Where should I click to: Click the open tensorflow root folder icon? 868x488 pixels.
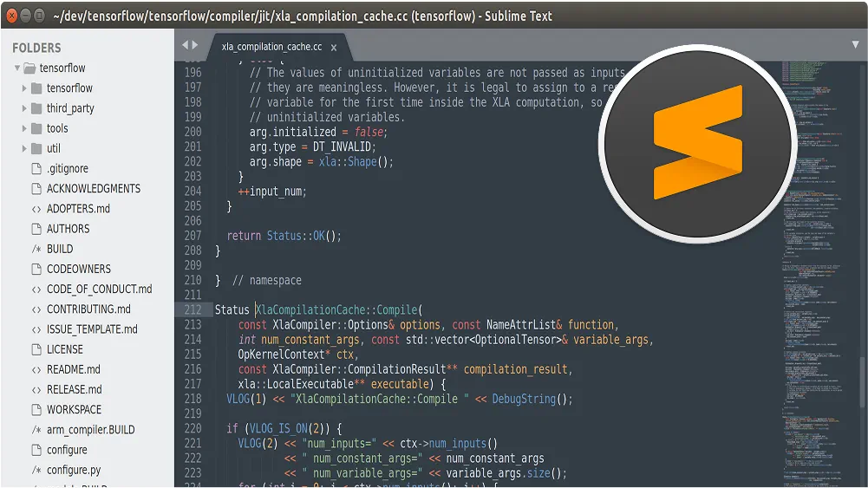click(x=29, y=68)
